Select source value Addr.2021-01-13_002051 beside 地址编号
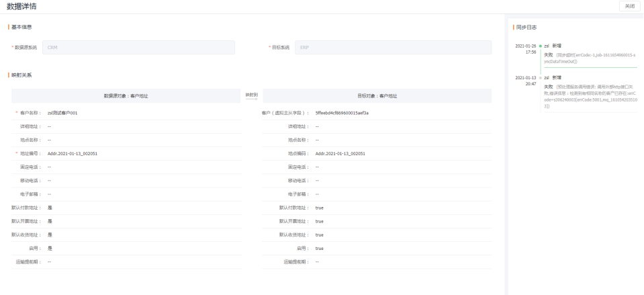 click(x=73, y=154)
